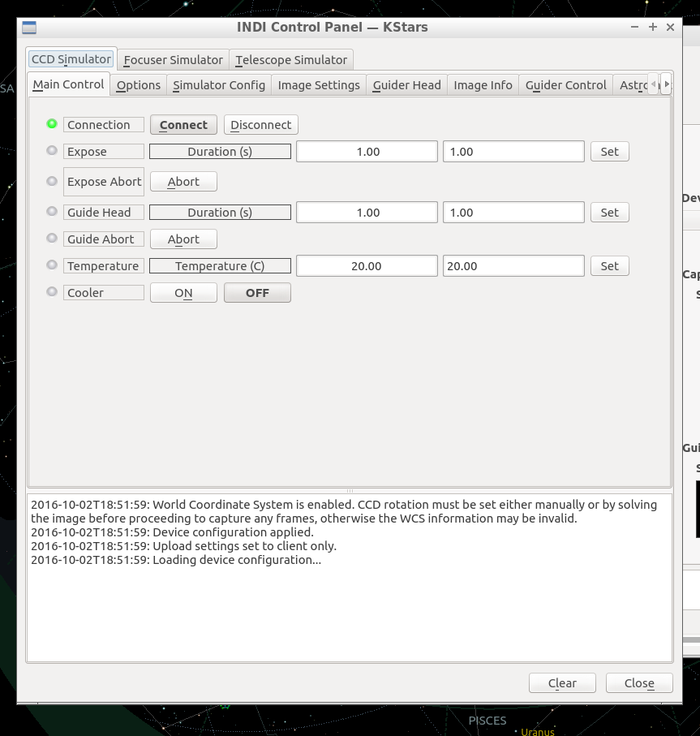Screen dimensions: 700x736
Task: Turn the Cooler ON
Action: point(183,293)
